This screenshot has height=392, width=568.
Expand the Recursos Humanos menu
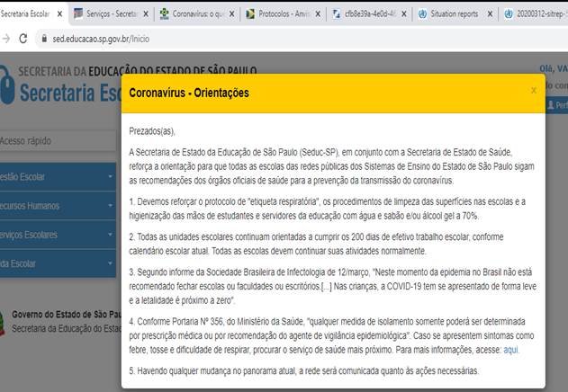(58, 206)
